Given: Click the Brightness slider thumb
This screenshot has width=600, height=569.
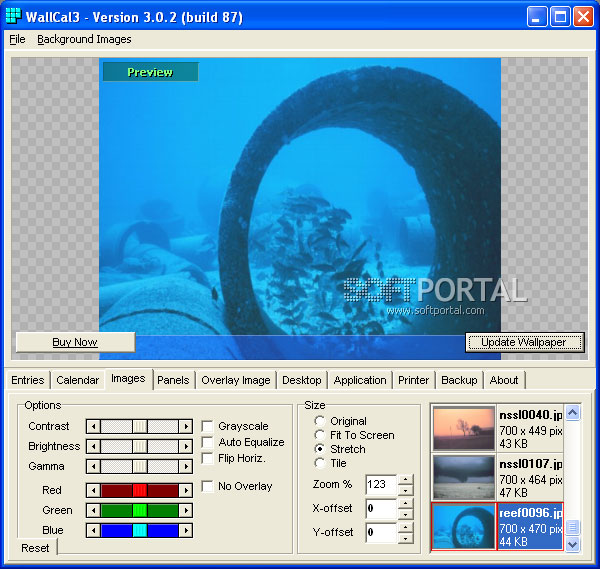Looking at the screenshot, I should tap(140, 446).
